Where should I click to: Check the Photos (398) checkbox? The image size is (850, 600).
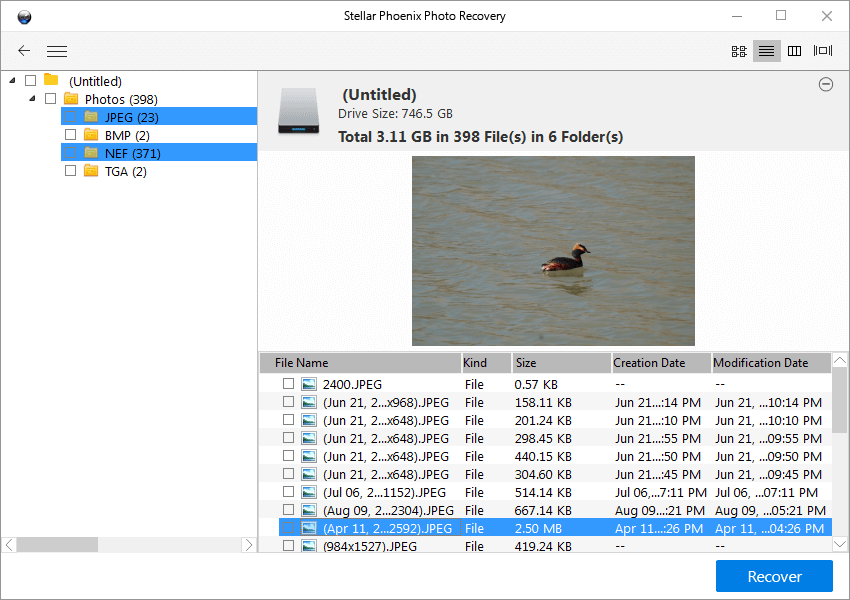(x=50, y=99)
